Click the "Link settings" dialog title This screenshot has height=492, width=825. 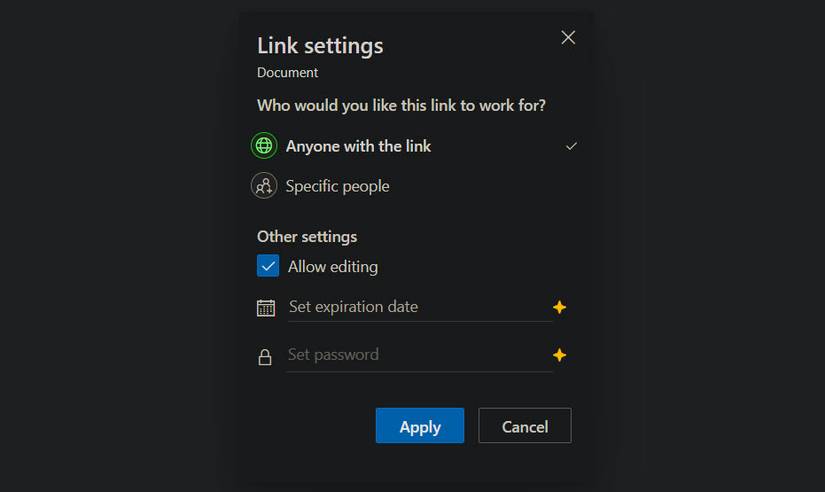pos(320,45)
